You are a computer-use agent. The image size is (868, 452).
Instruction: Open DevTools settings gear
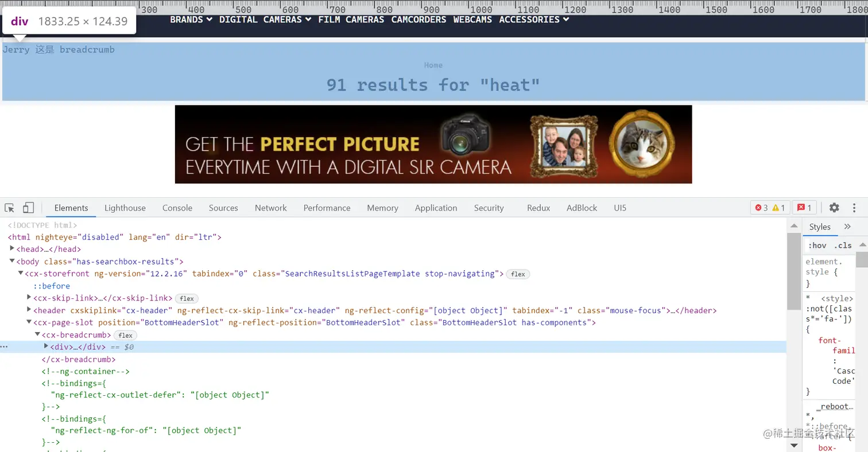(834, 208)
